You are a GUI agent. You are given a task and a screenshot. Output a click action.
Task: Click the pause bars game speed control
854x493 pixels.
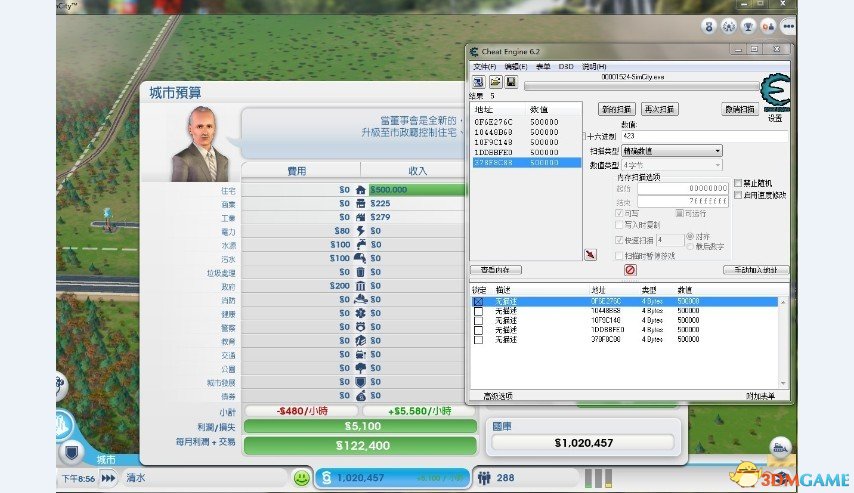[597, 478]
